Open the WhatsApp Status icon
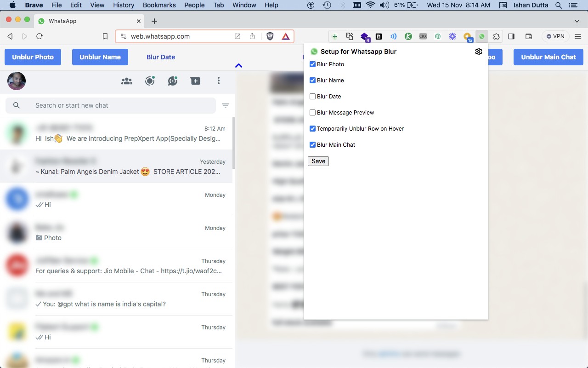This screenshot has width=588, height=368. click(150, 81)
